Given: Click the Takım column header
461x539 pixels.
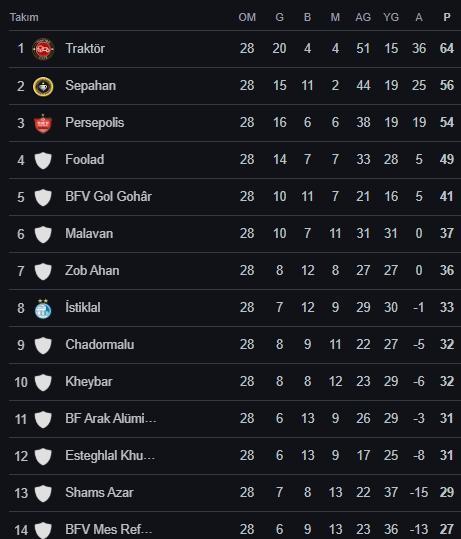Looking at the screenshot, I should (24, 17).
